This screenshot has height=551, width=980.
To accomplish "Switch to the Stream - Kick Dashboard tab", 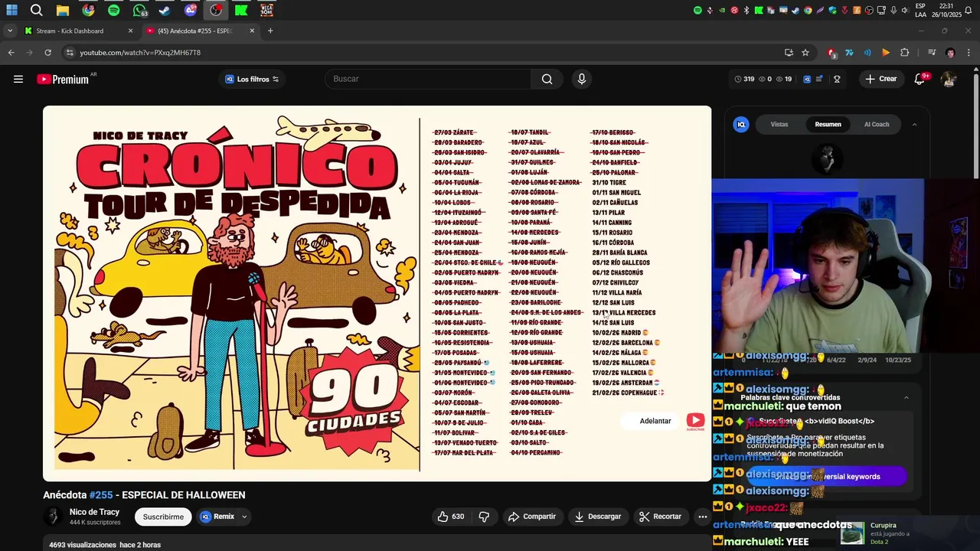I will click(x=76, y=31).
